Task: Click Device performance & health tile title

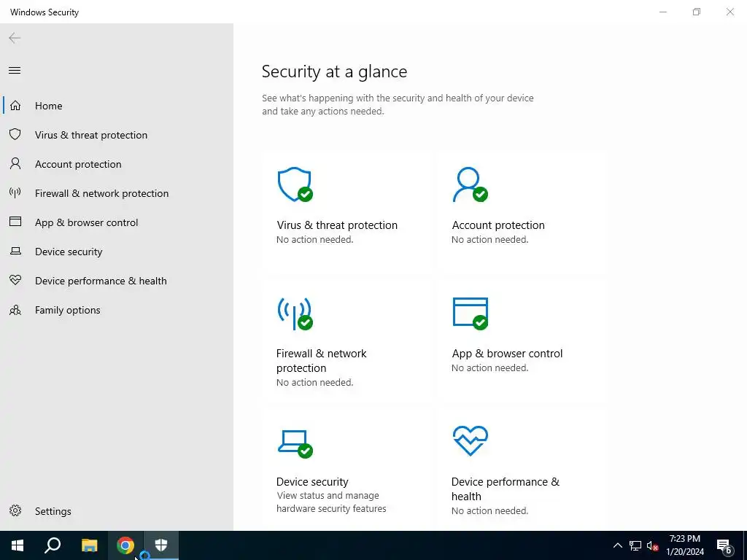Action: point(506,489)
